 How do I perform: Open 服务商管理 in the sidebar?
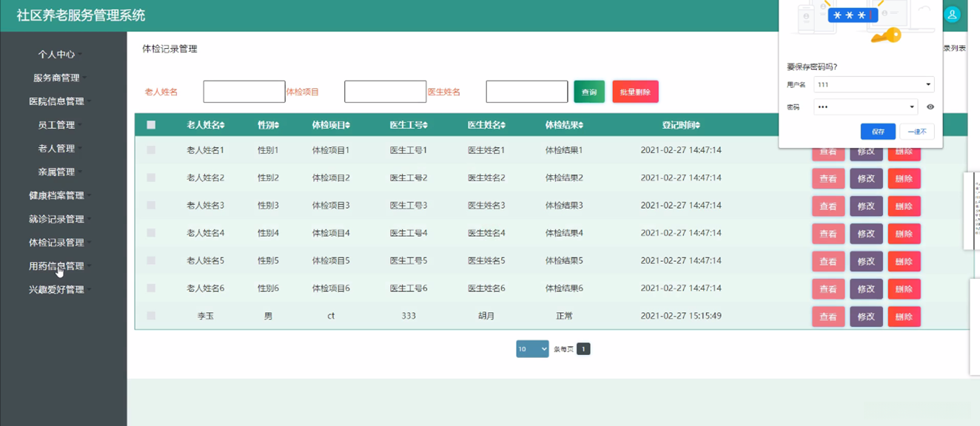tap(57, 78)
